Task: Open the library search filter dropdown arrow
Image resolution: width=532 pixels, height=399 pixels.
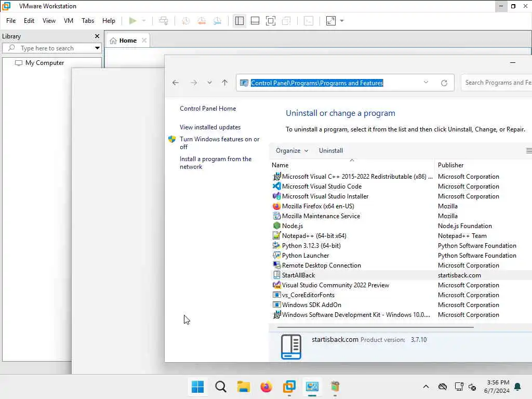Action: pyautogui.click(x=97, y=48)
